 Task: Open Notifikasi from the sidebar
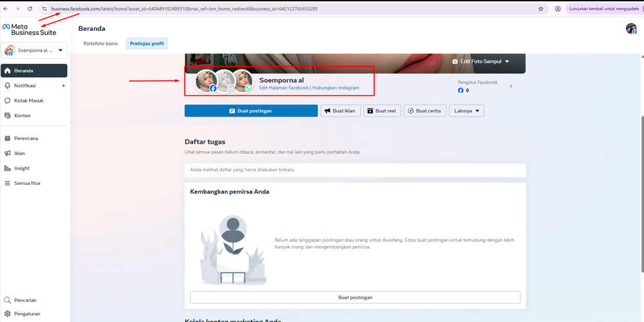pyautogui.click(x=25, y=86)
